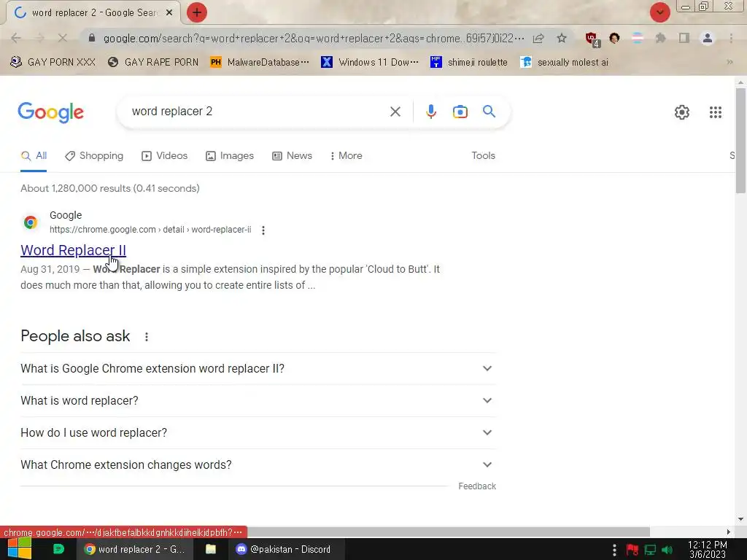Expand How do I use word replacer
This screenshot has height=560, width=747.
(258, 432)
